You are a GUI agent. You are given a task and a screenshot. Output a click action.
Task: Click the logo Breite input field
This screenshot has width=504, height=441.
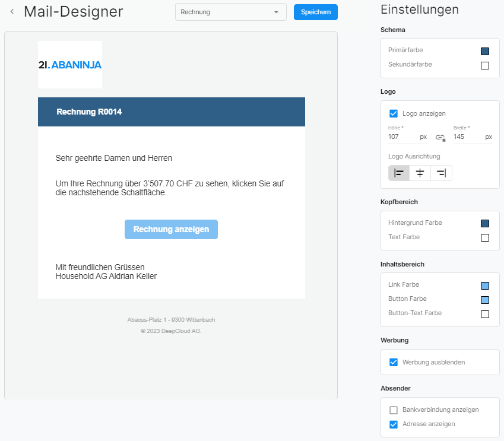468,137
